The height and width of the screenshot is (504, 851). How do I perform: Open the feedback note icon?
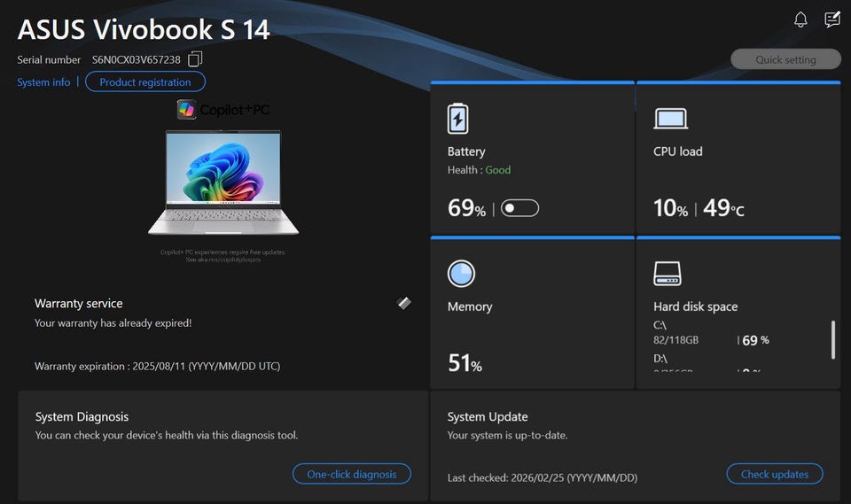point(832,20)
